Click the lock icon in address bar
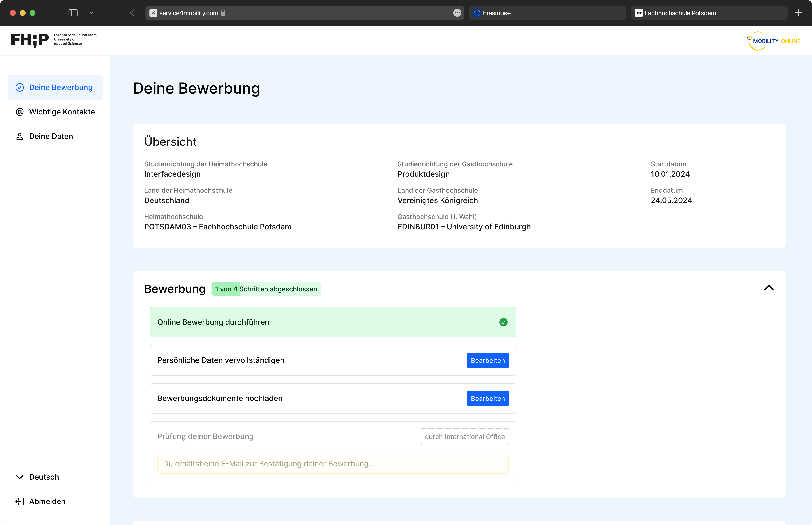 (223, 13)
